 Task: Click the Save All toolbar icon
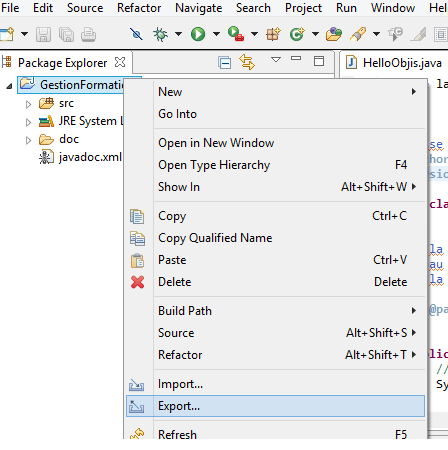66,34
